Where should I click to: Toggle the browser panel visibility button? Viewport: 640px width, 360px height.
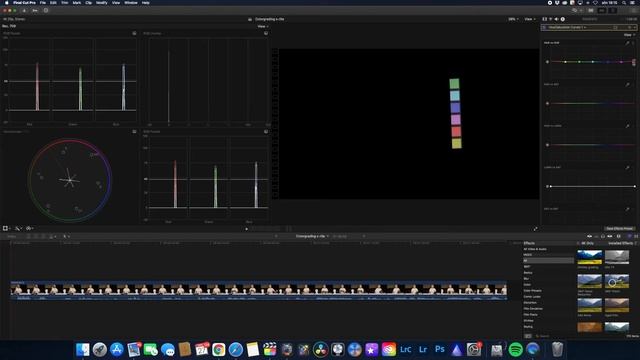point(591,11)
